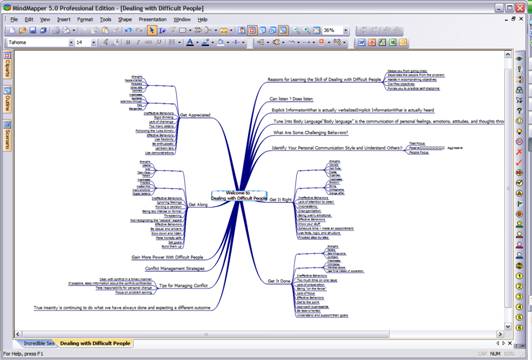Click the eye icon on the right sidebar
Image resolution: width=532 pixels, height=360 pixels.
(x=519, y=59)
